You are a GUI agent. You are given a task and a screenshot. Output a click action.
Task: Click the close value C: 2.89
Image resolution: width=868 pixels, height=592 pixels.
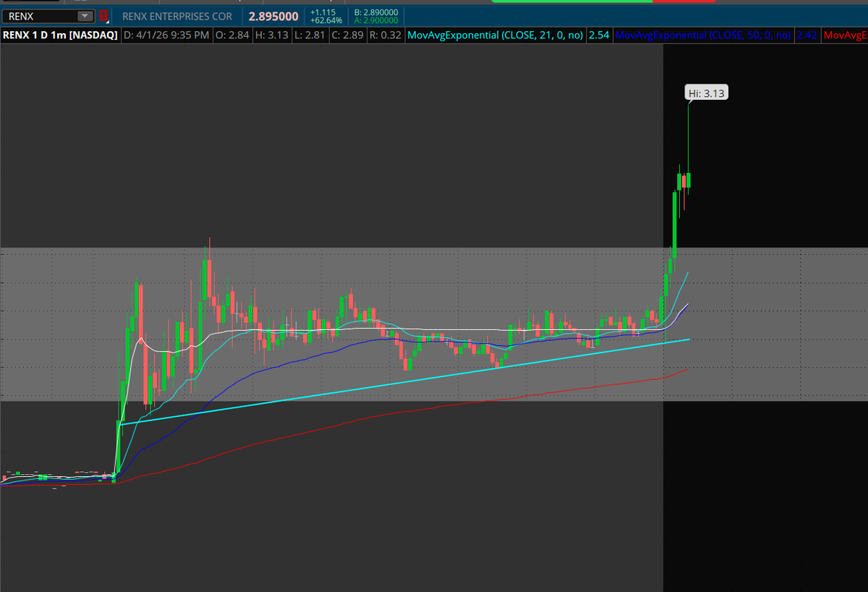click(x=348, y=35)
